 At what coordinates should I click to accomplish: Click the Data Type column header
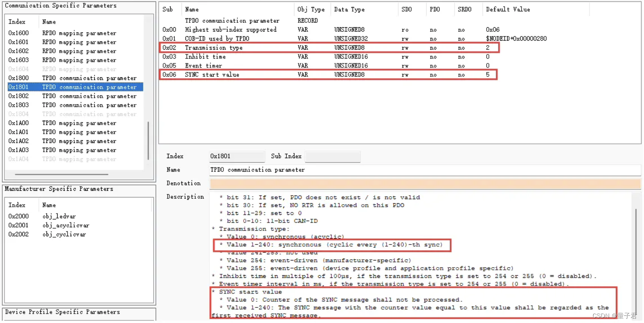[x=364, y=9]
